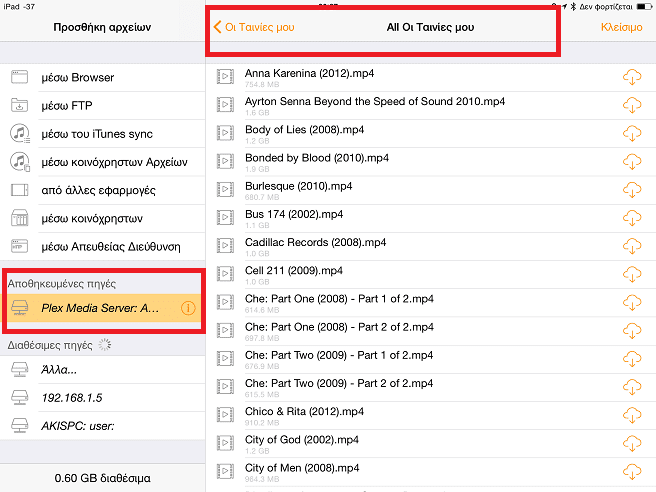This screenshot has height=492, width=656.
Task: Select Anna Karenina (2012).mp4 file name
Action: tap(309, 73)
